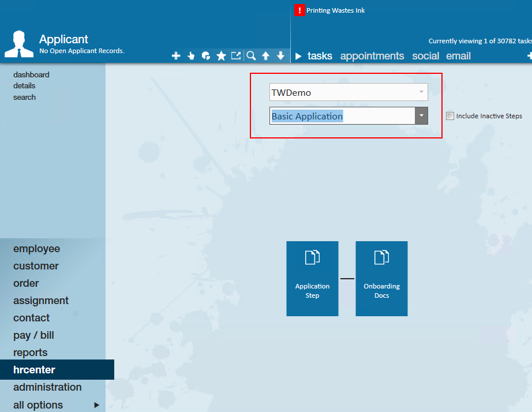The image size is (532, 412).
Task: Open the dashboard page link
Action: [31, 74]
